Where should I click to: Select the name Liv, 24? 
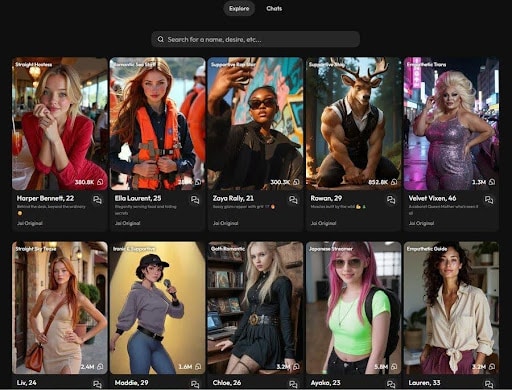[26, 382]
